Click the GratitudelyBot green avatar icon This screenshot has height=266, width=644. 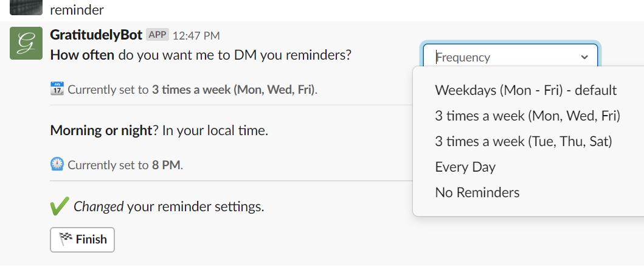[x=26, y=43]
